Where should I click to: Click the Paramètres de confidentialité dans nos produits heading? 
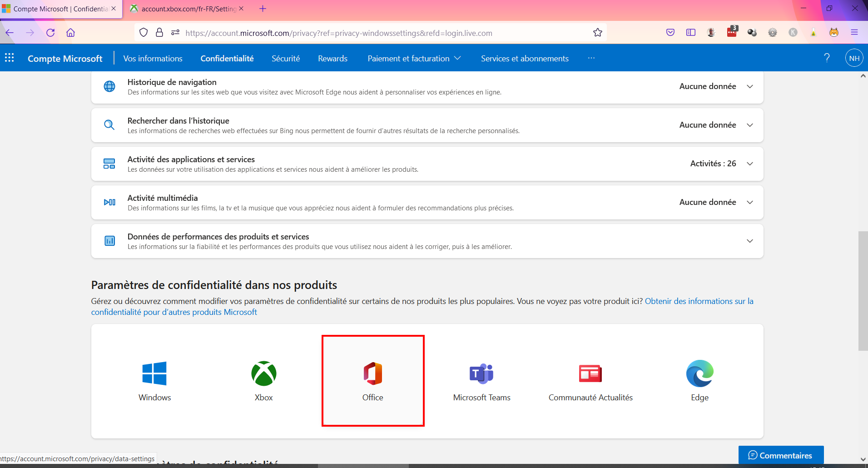214,285
